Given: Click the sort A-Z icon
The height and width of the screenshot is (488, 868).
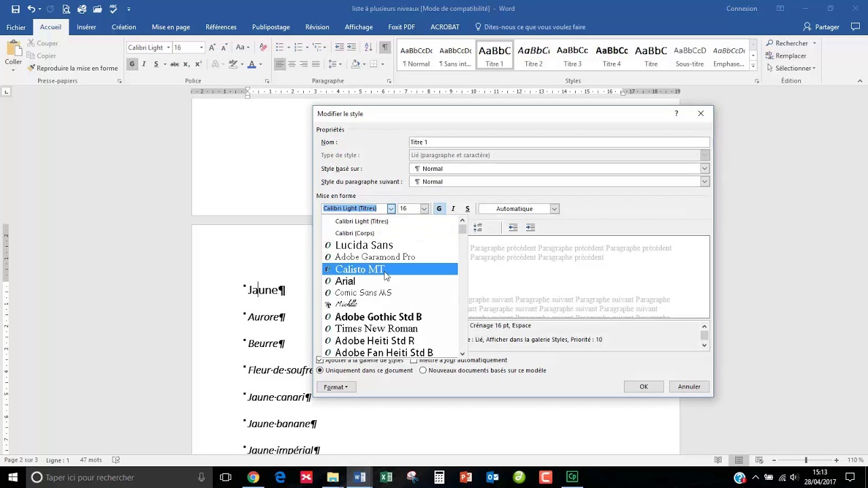Looking at the screenshot, I should [369, 47].
